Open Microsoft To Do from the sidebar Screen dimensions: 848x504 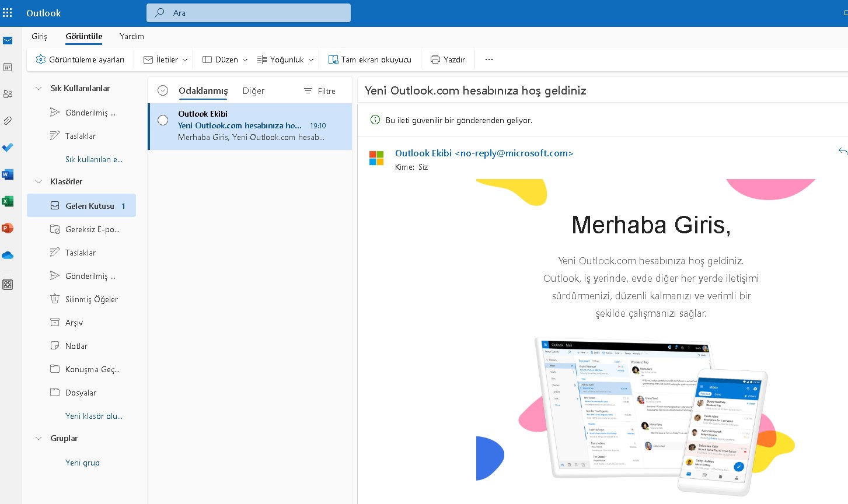(x=8, y=148)
